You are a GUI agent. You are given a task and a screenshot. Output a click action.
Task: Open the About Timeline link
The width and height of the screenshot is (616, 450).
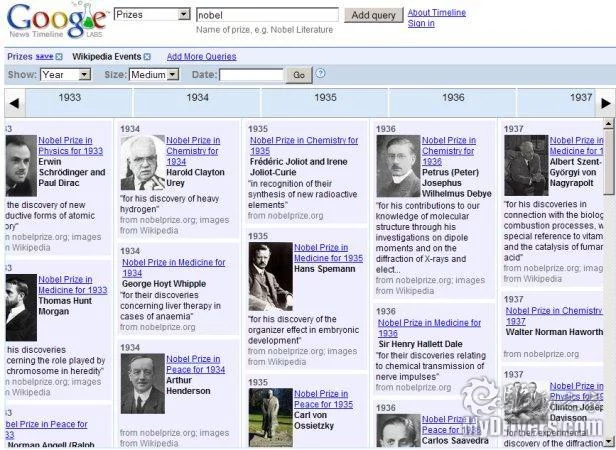click(436, 12)
